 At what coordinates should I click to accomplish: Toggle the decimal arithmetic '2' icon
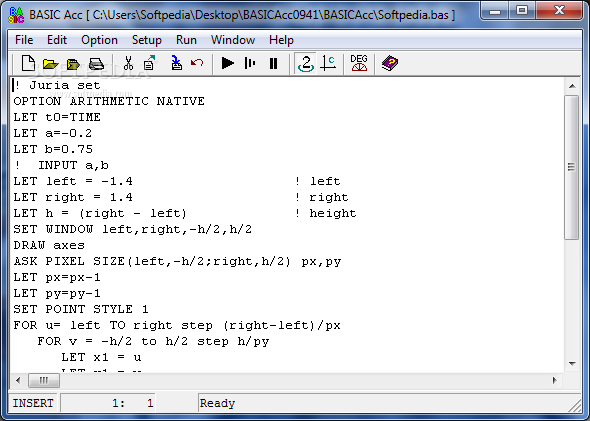(x=306, y=63)
